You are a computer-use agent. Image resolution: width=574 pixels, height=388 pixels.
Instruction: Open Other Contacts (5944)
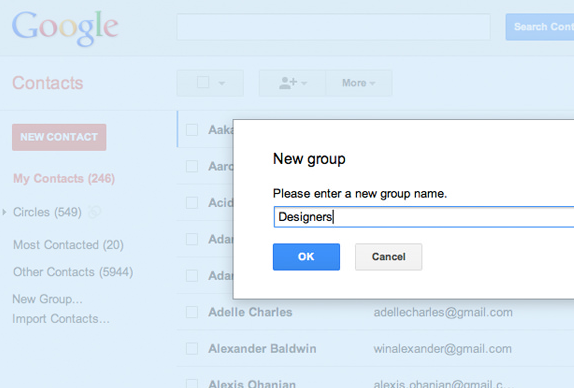(73, 272)
